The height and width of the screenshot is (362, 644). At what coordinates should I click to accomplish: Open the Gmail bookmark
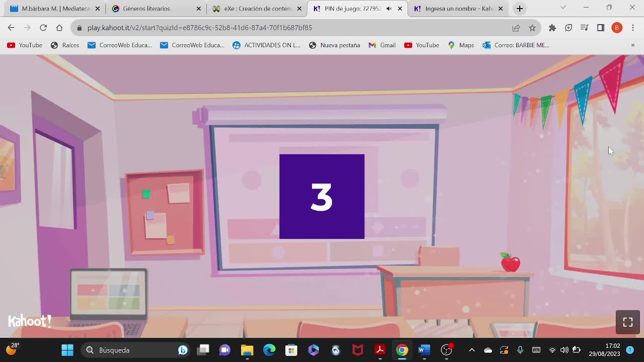[382, 45]
